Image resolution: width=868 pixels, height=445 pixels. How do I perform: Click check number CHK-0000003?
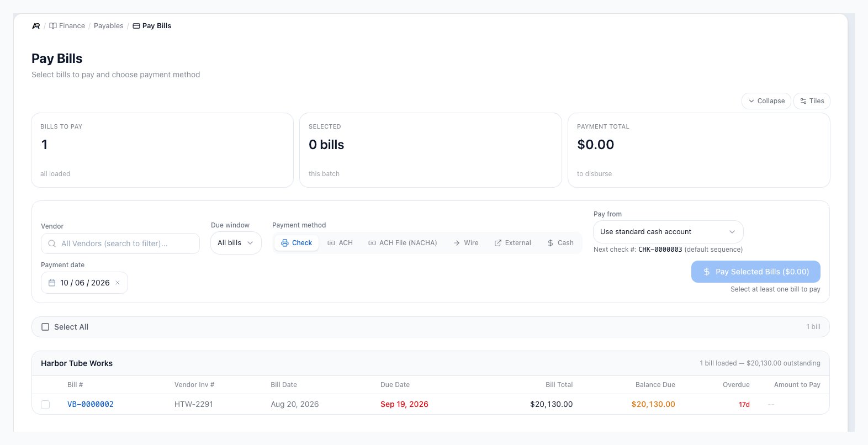[x=660, y=250]
